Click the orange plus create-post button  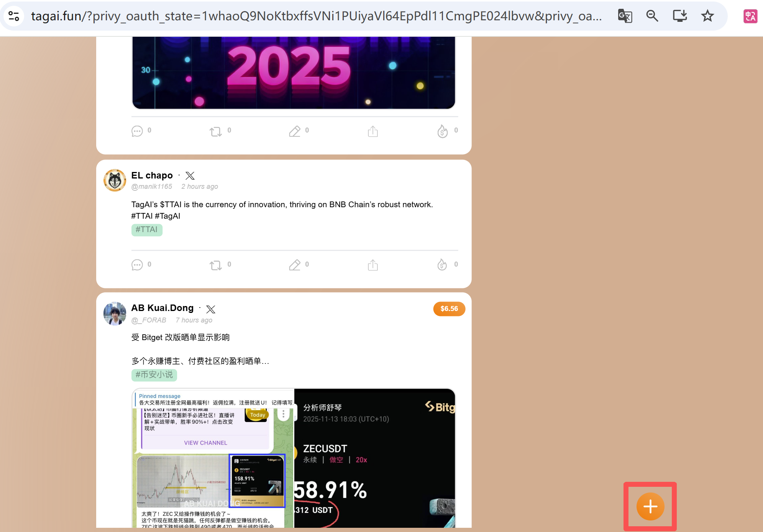click(x=650, y=506)
